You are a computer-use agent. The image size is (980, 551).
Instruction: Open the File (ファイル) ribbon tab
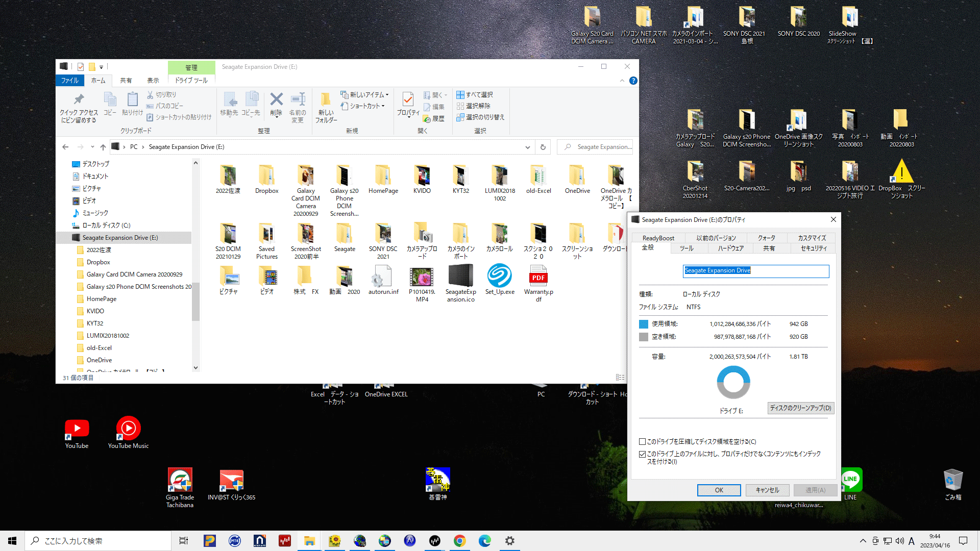click(x=70, y=81)
